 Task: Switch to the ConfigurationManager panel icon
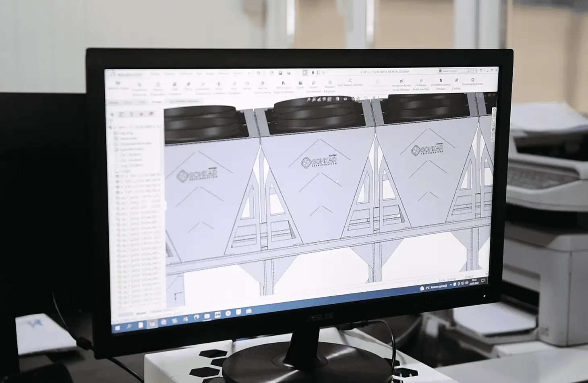pyautogui.click(x=131, y=115)
